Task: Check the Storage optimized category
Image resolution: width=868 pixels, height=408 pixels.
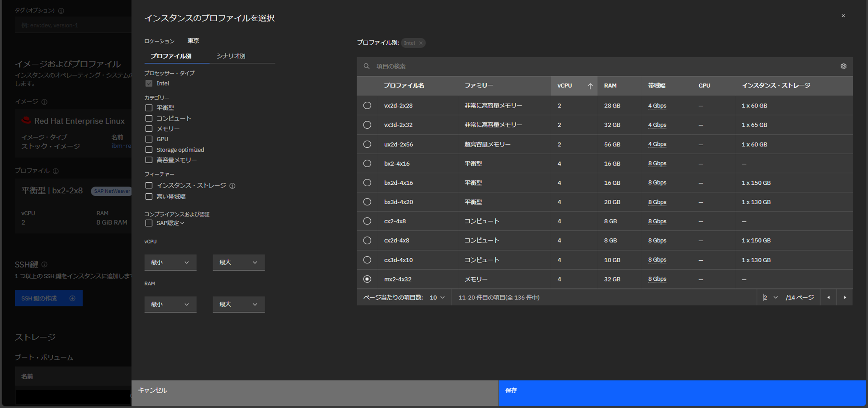Action: [149, 150]
